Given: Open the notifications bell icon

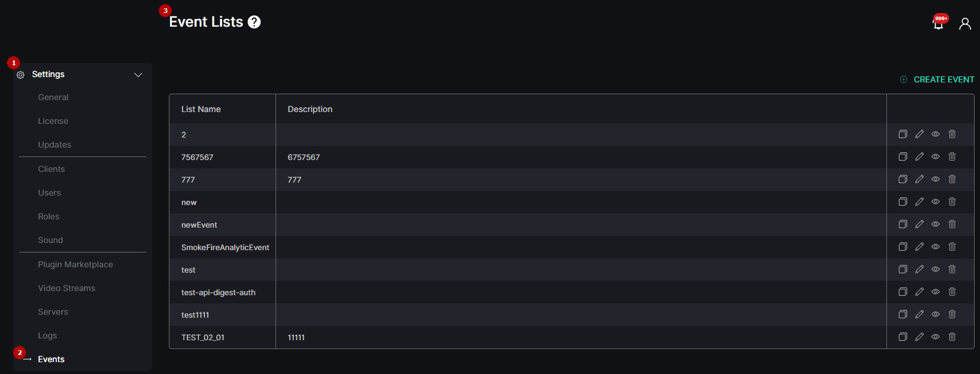Looking at the screenshot, I should (x=939, y=23).
